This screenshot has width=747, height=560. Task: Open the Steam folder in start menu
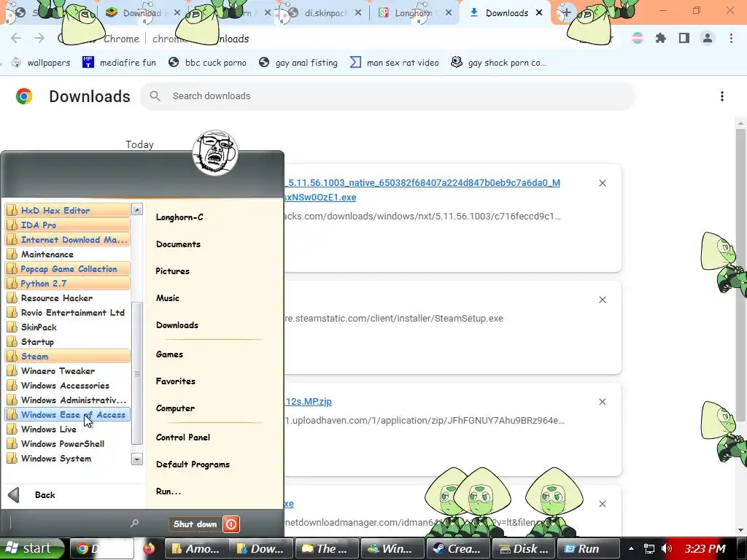68,356
